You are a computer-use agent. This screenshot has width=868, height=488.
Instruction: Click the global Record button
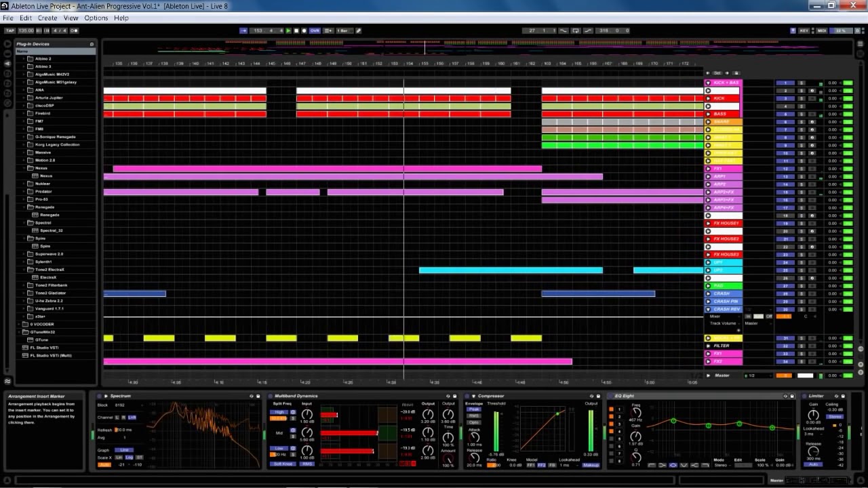pos(304,30)
